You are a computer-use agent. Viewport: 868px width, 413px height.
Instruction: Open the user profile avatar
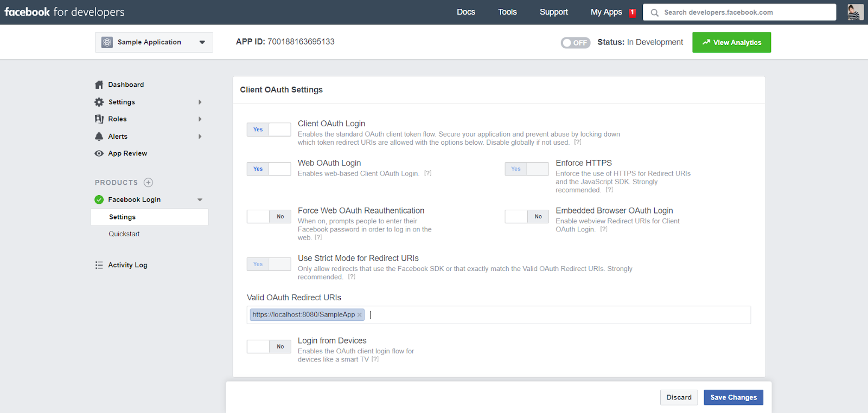[855, 12]
